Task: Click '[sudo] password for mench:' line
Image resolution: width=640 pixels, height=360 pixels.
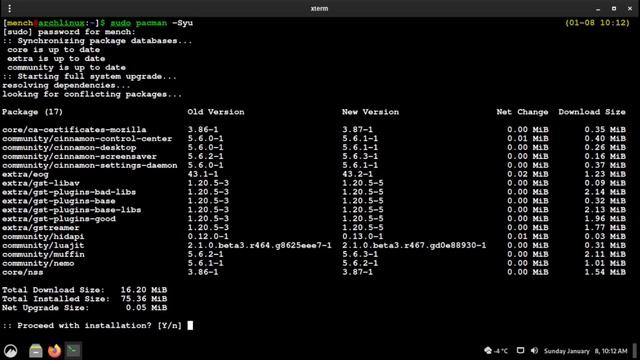Action: [69, 32]
